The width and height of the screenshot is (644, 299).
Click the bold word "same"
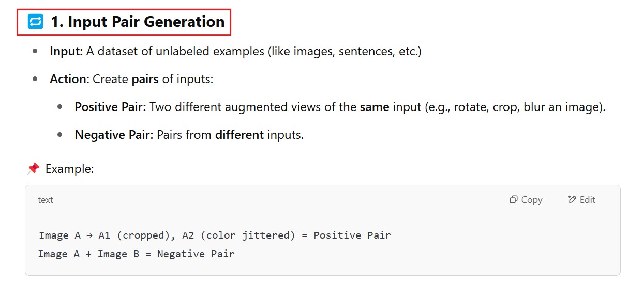pyautogui.click(x=374, y=107)
